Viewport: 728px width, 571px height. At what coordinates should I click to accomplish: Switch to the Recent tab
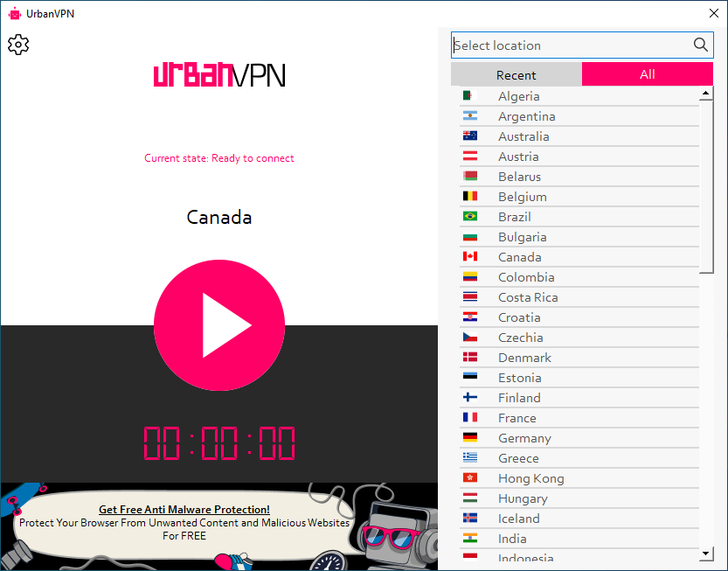[x=516, y=74]
